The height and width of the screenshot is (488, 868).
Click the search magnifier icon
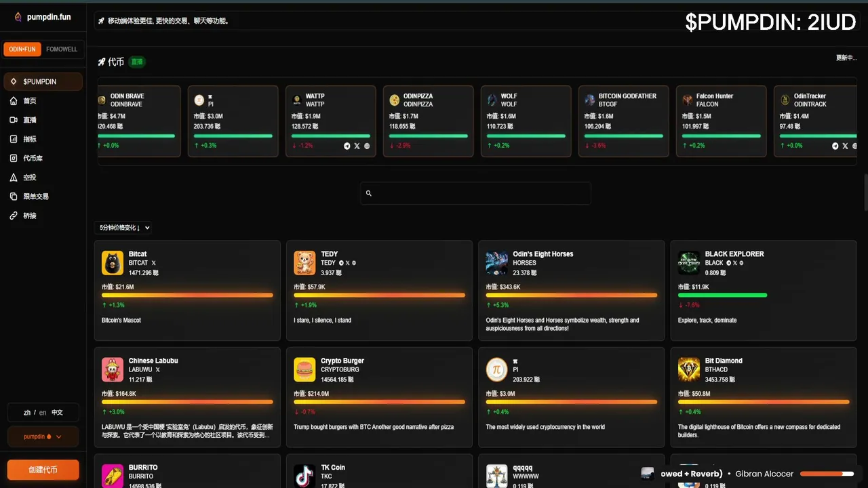click(x=369, y=193)
